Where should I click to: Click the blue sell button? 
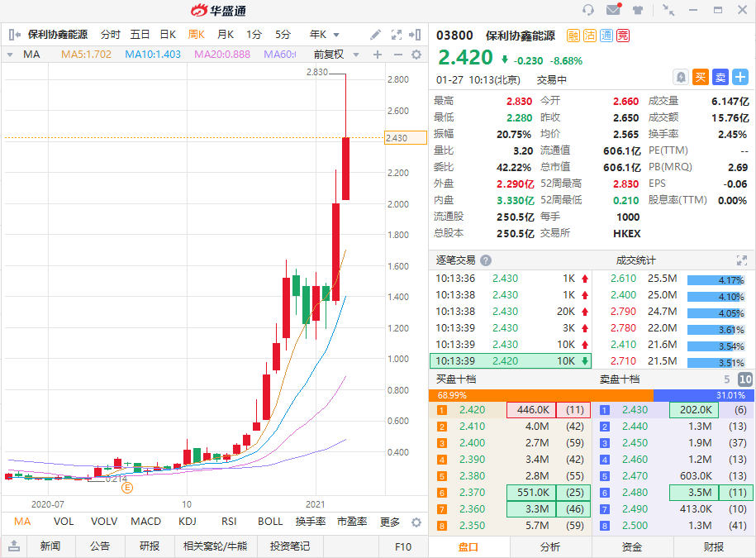pyautogui.click(x=720, y=77)
